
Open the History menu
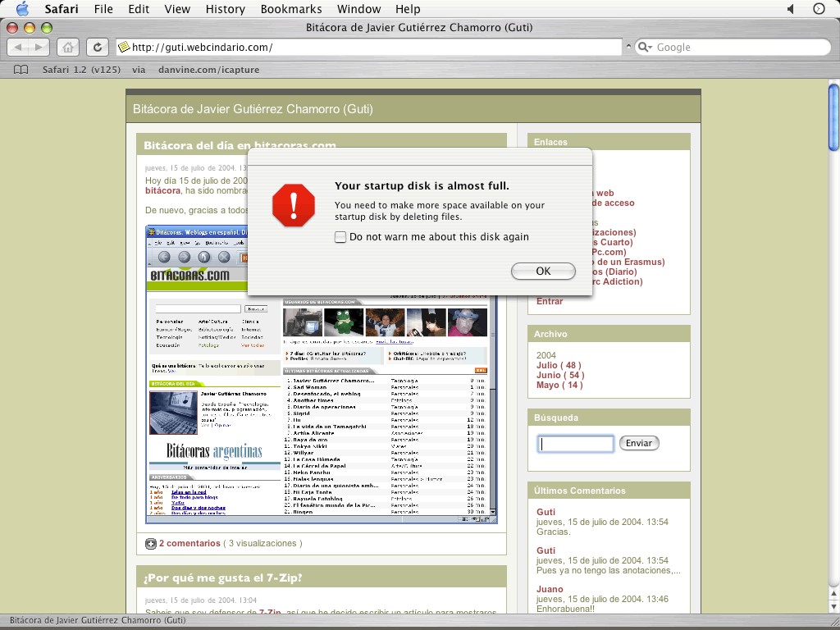(x=225, y=9)
